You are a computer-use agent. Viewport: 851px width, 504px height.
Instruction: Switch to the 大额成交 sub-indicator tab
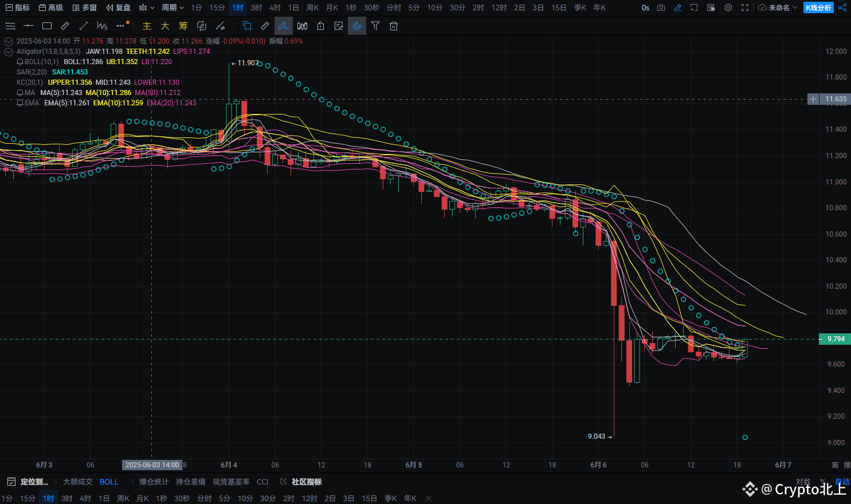(77, 482)
